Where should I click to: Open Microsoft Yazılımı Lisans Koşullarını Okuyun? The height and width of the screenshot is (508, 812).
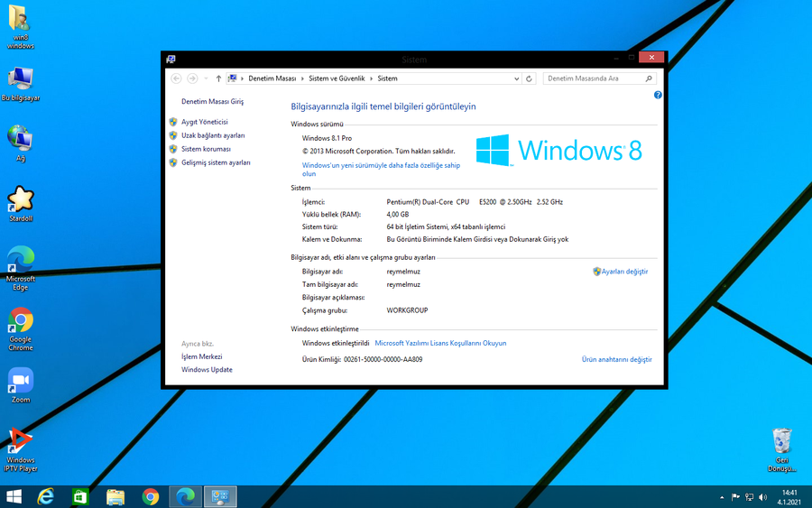point(440,343)
